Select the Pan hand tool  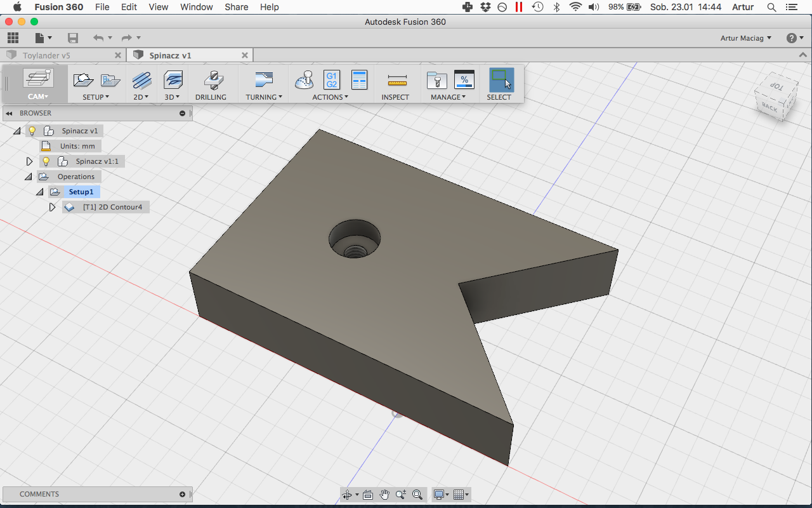[384, 495]
